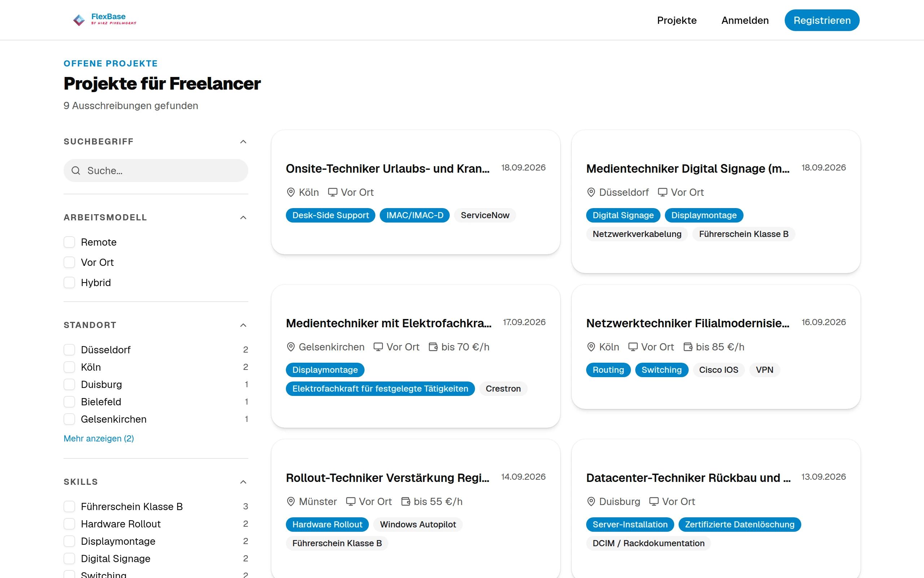
Task: Select the Crestron tag
Action: [503, 388]
